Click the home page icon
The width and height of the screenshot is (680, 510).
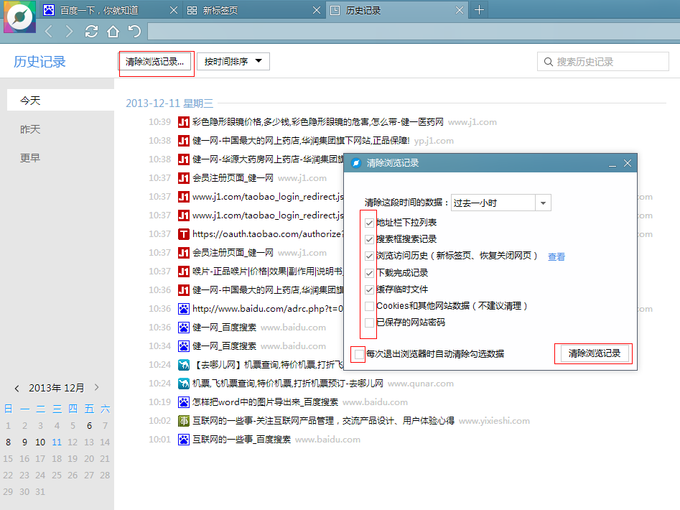[x=113, y=31]
